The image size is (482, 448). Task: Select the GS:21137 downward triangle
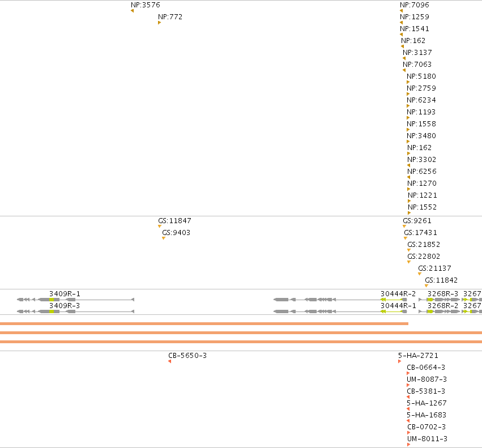click(x=420, y=274)
